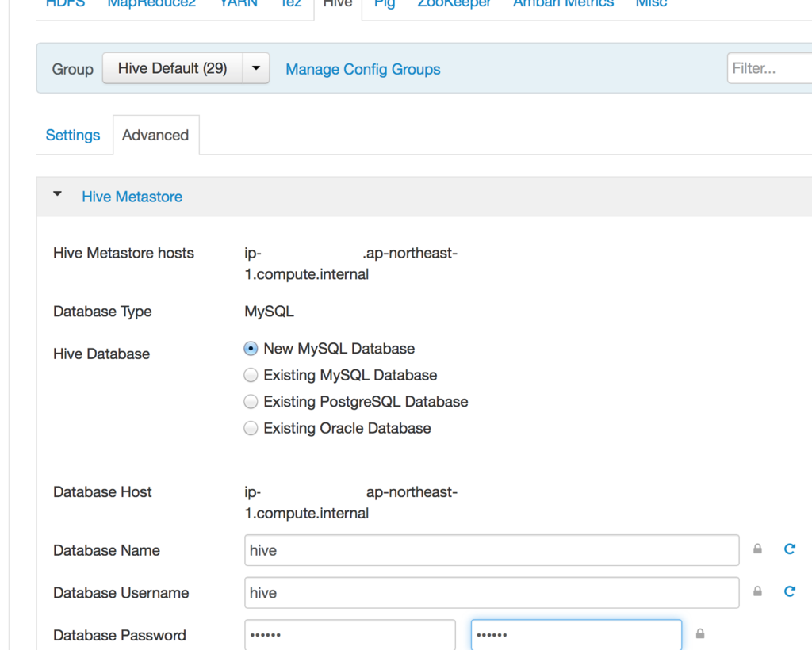Open the Pig service tab
The image size is (812, 650).
click(385, 3)
